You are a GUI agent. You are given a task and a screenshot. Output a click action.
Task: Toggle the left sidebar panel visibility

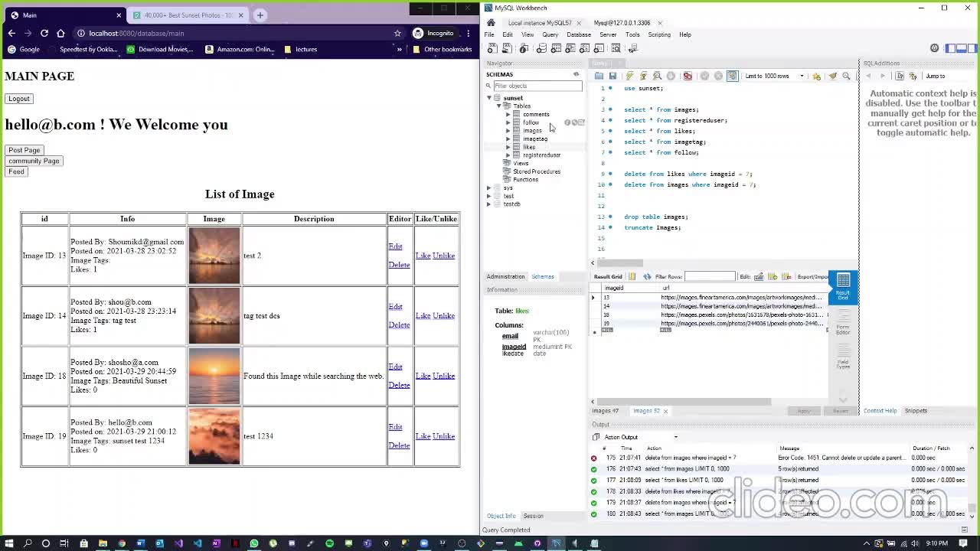pos(949,48)
